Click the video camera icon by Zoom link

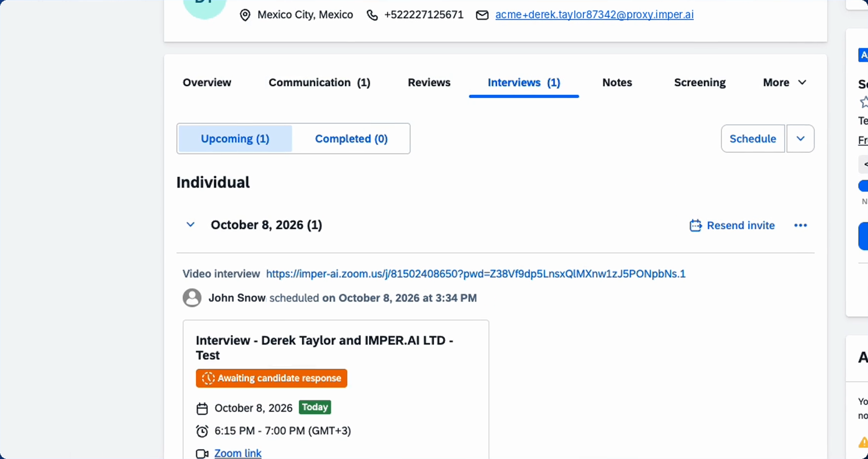tap(202, 454)
